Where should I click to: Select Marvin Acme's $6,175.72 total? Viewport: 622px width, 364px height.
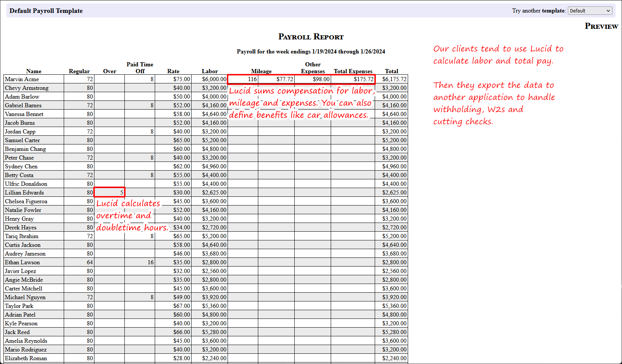click(391, 79)
